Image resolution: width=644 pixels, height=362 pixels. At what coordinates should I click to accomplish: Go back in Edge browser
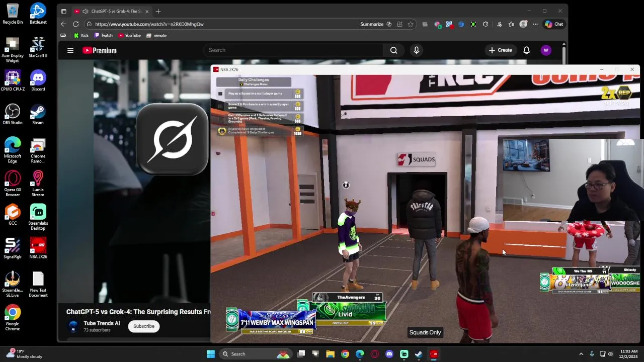coord(63,24)
